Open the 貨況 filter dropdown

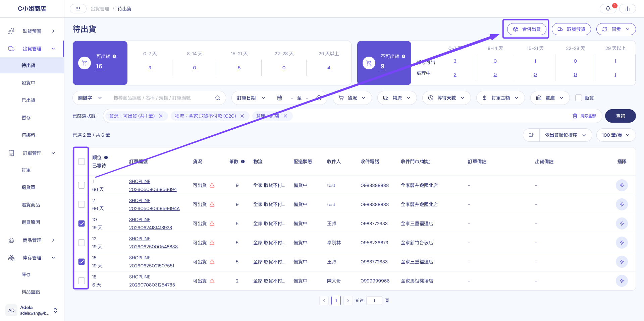point(352,98)
